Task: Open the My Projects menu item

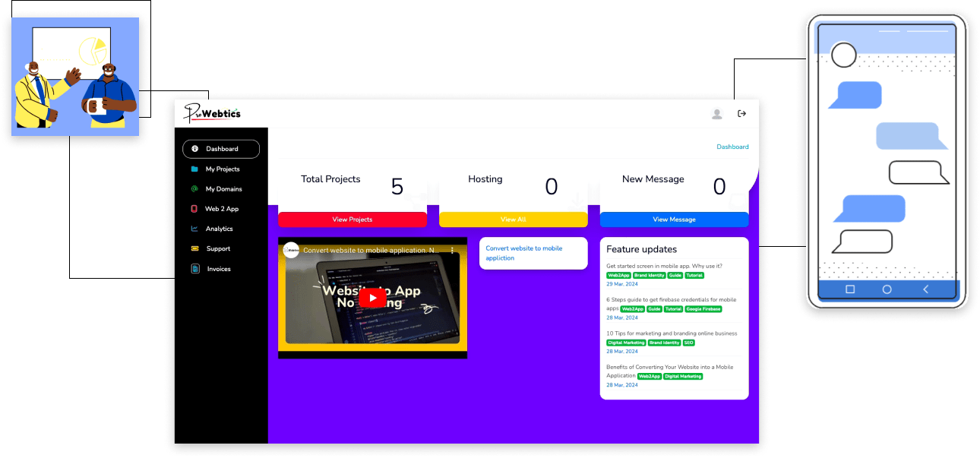Action: tap(222, 169)
